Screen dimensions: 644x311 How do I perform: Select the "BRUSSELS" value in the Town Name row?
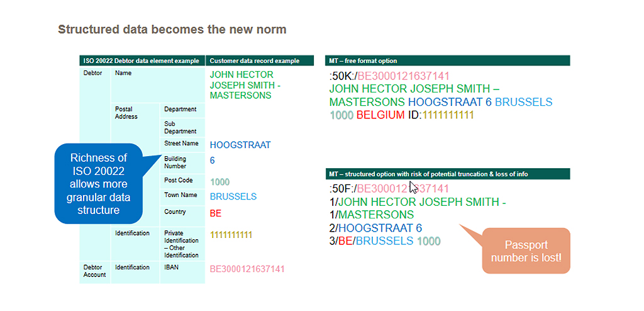(233, 196)
